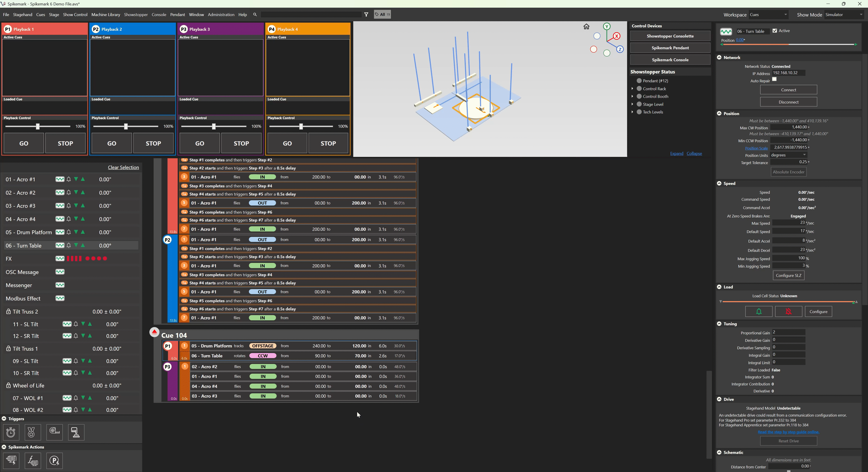The width and height of the screenshot is (868, 472).
Task: Toggle the Active checkbox for Turn Table
Action: (x=775, y=31)
